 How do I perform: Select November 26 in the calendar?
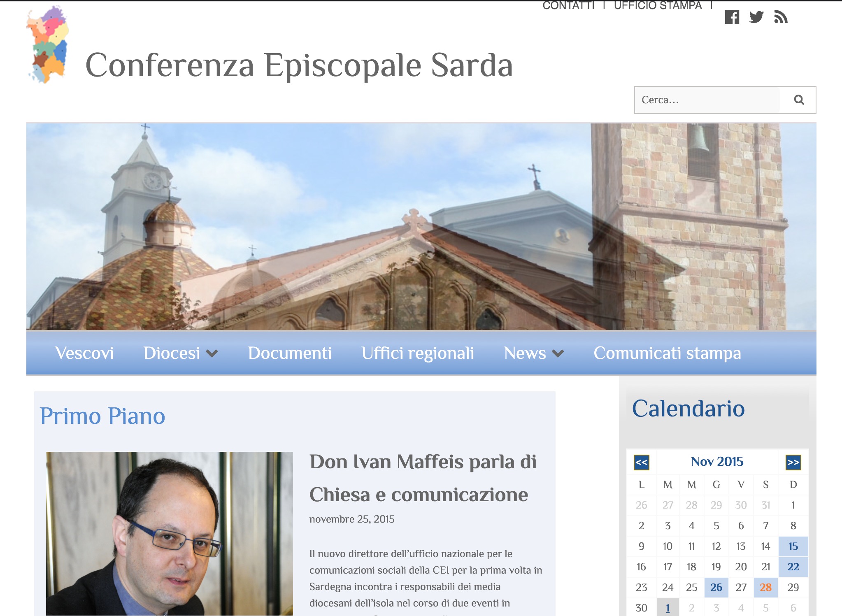coord(716,587)
